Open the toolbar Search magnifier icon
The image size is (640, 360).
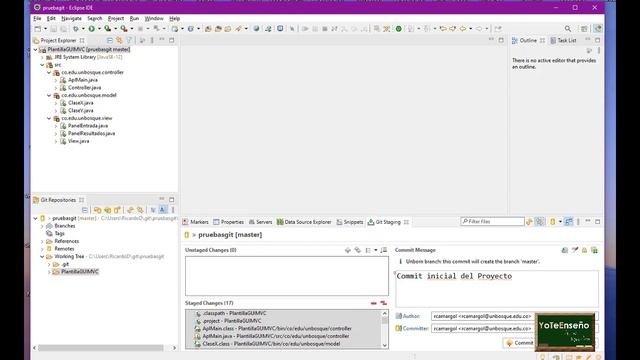pyautogui.click(x=568, y=29)
